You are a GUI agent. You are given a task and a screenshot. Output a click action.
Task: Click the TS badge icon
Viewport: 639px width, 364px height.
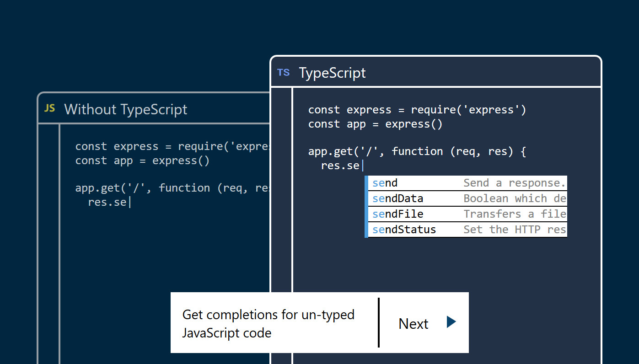(284, 72)
